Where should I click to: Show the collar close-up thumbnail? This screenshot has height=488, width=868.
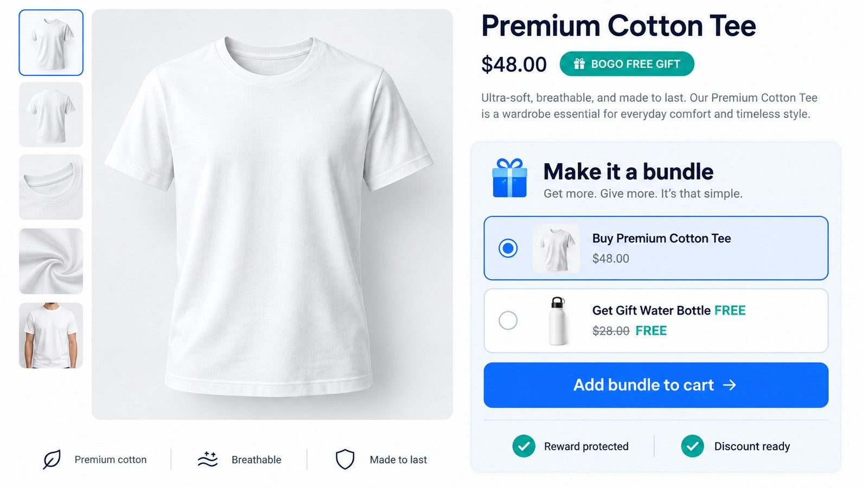coord(51,187)
